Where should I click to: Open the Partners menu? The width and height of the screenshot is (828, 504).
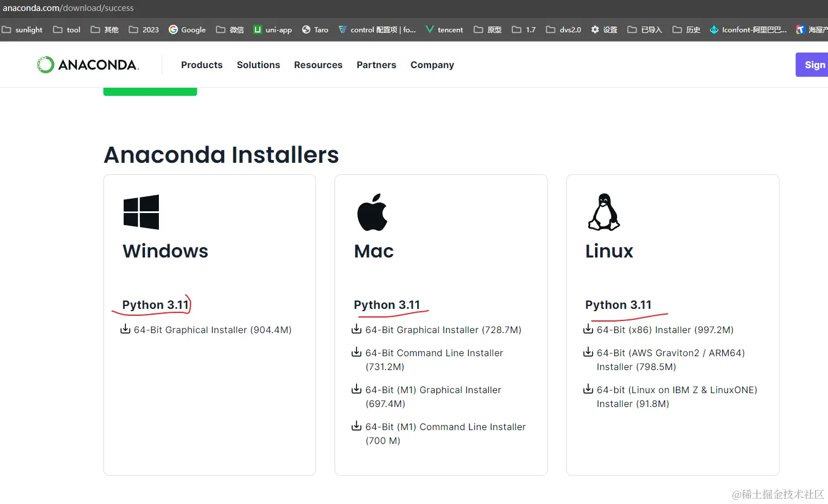tap(376, 65)
